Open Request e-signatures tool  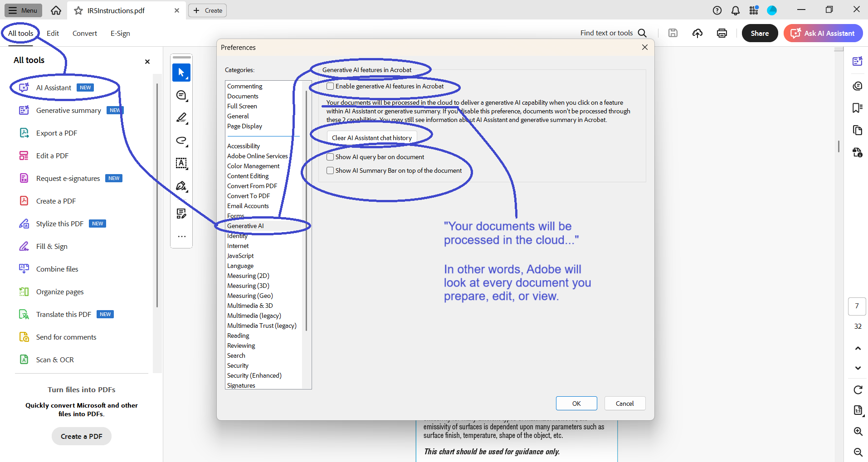coord(70,178)
